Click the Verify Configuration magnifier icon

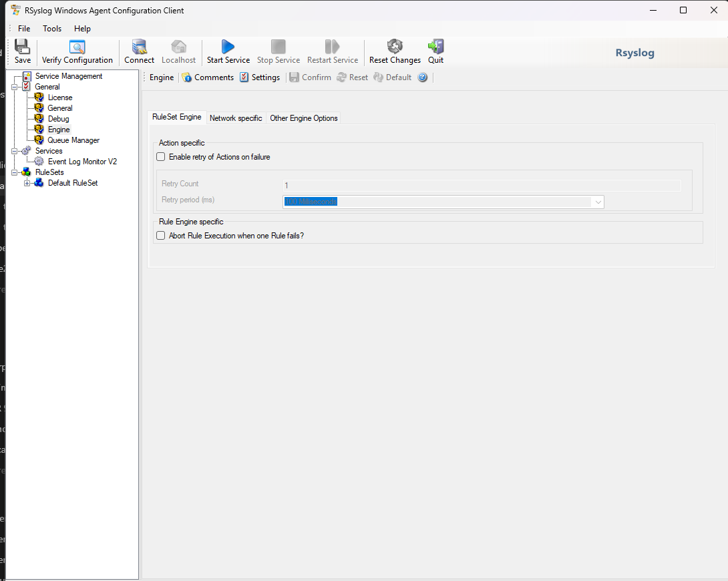(77, 46)
